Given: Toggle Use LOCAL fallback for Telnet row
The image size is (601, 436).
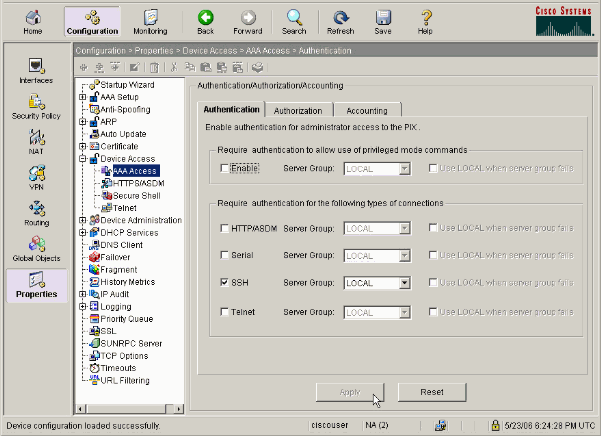Looking at the screenshot, I should 433,312.
